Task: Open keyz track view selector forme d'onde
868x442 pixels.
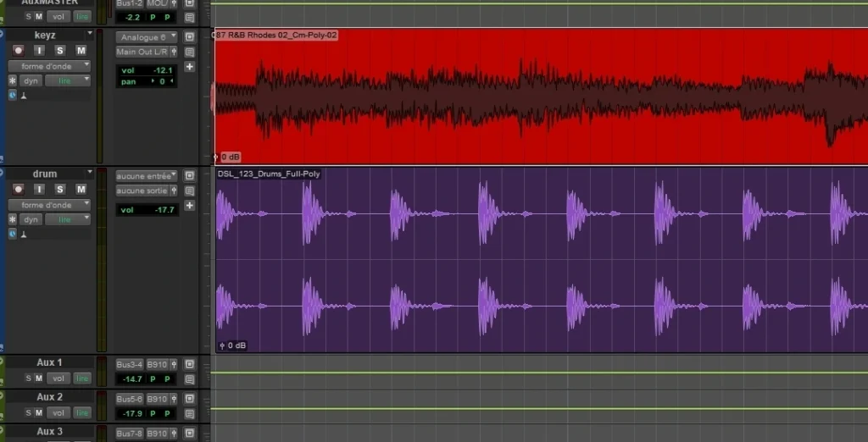Action: pyautogui.click(x=49, y=66)
